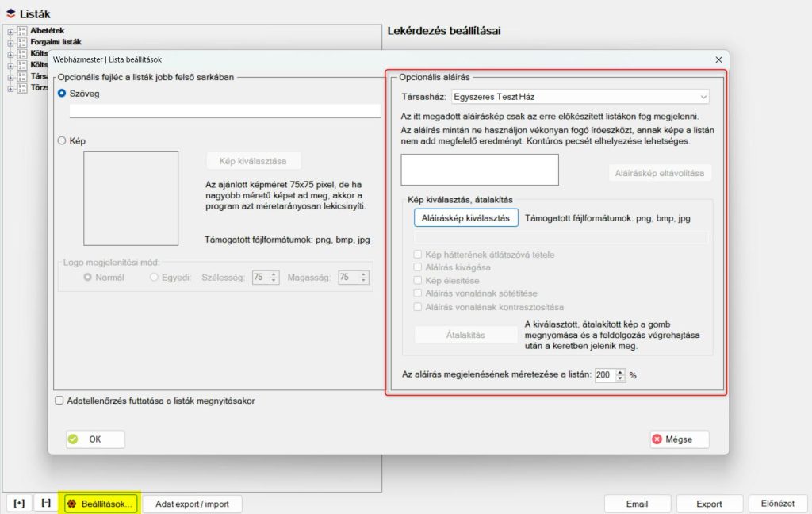Select the Szöveg radio button
The width and height of the screenshot is (812, 514).
[62, 94]
